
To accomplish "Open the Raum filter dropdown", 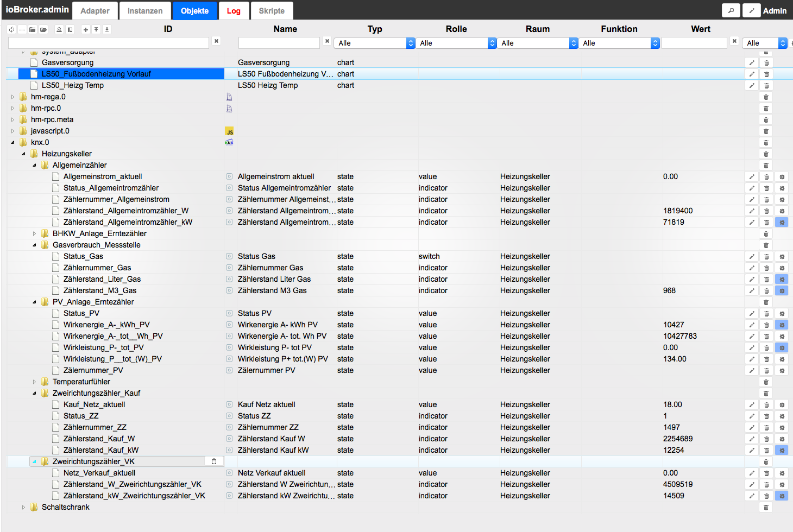I will (537, 43).
